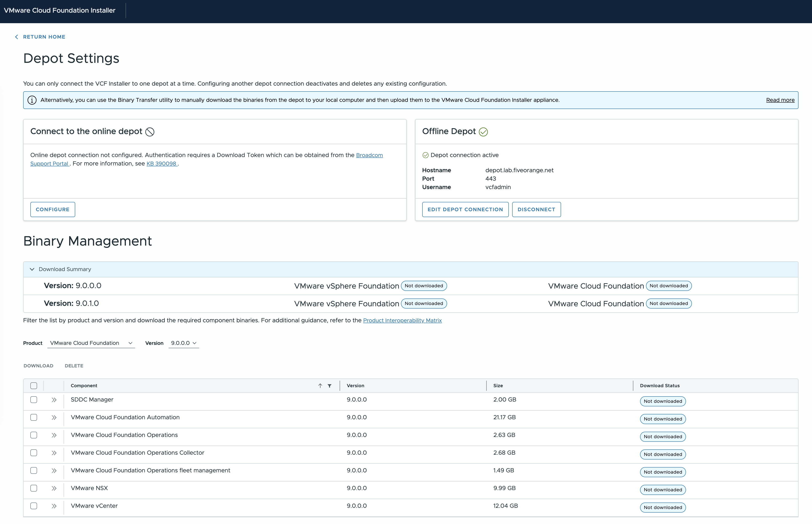The width and height of the screenshot is (812, 524).
Task: Select the SDDC Manager checkbox
Action: point(34,400)
